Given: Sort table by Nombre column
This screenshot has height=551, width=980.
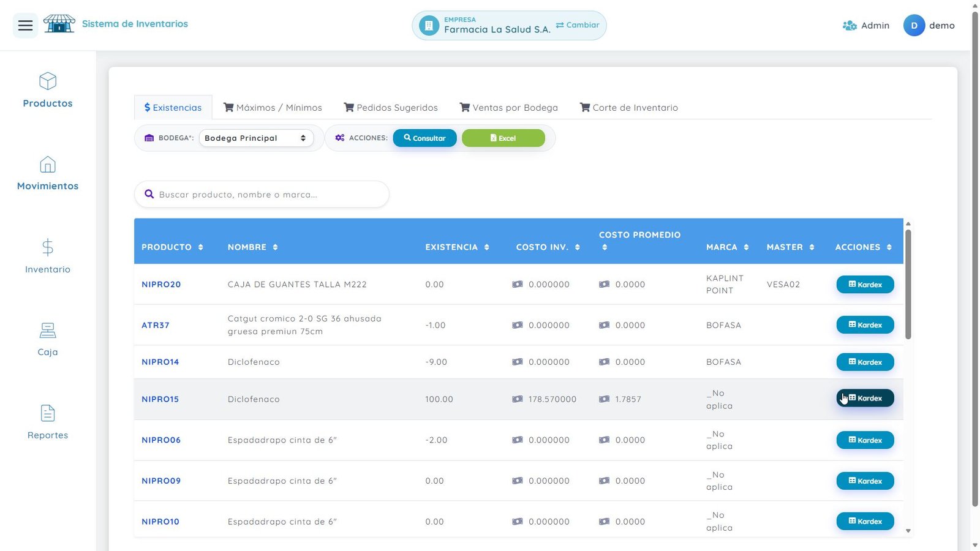Looking at the screenshot, I should [275, 247].
